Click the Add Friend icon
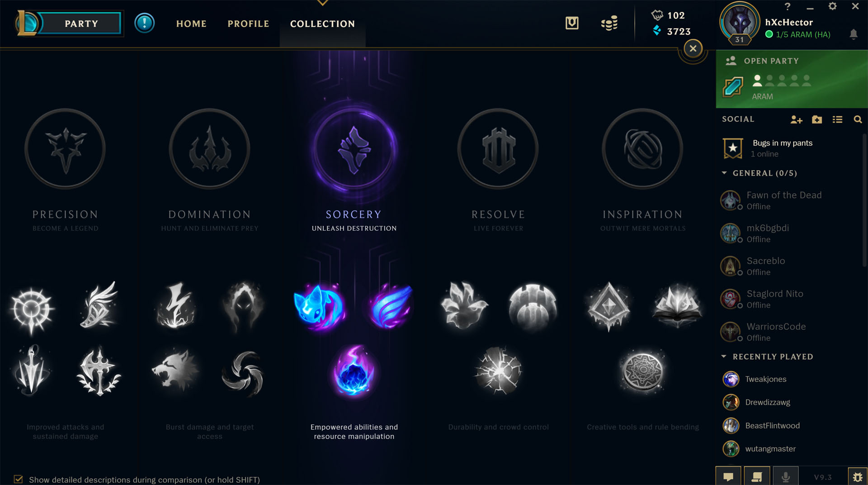 coord(796,119)
